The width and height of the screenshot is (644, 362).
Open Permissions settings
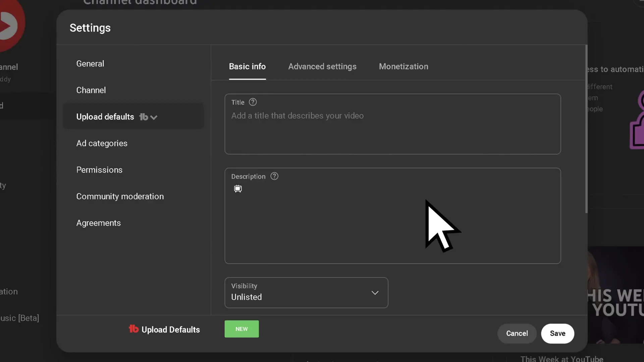(99, 170)
